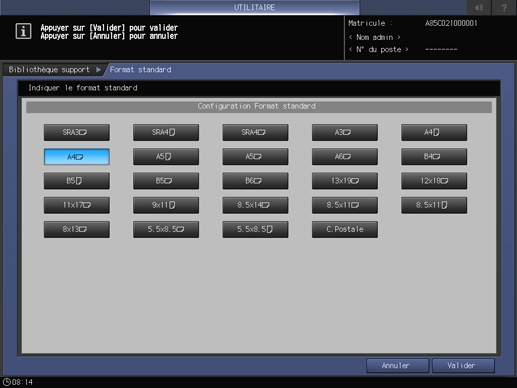This screenshot has height=388, width=517.
Task: Select the A6 landscape paper size
Action: point(345,157)
